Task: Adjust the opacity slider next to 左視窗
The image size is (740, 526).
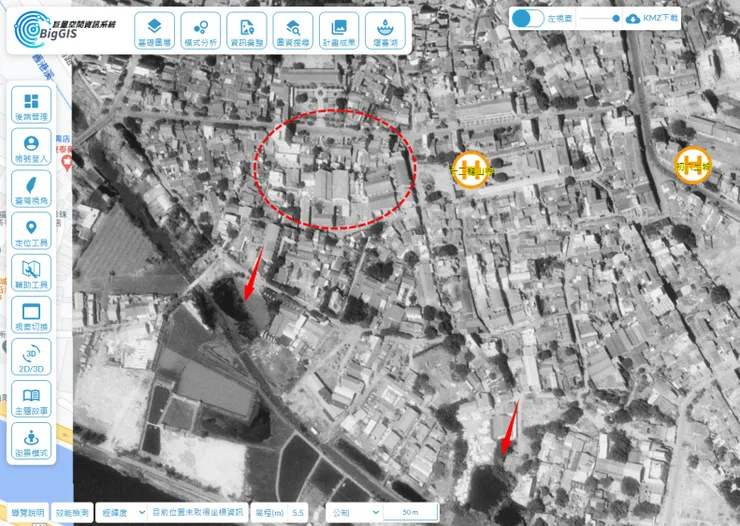Action: (x=599, y=18)
